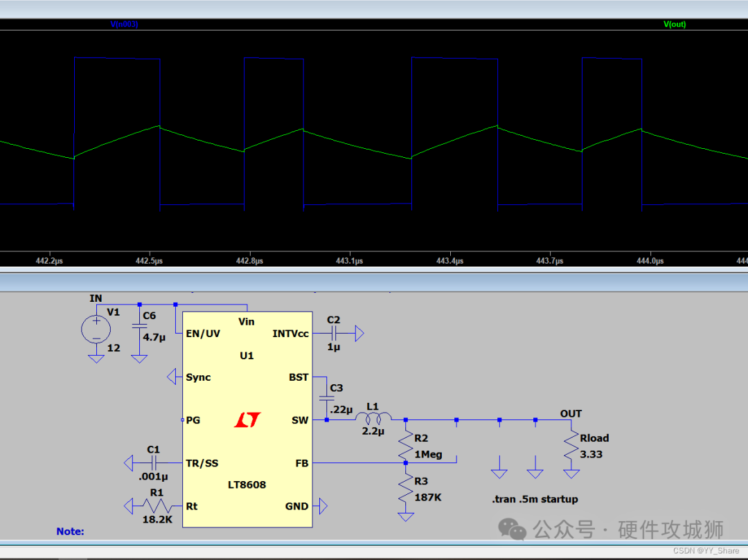This screenshot has height=560, width=748.
Task: Click the GND pin label
Action: [296, 506]
